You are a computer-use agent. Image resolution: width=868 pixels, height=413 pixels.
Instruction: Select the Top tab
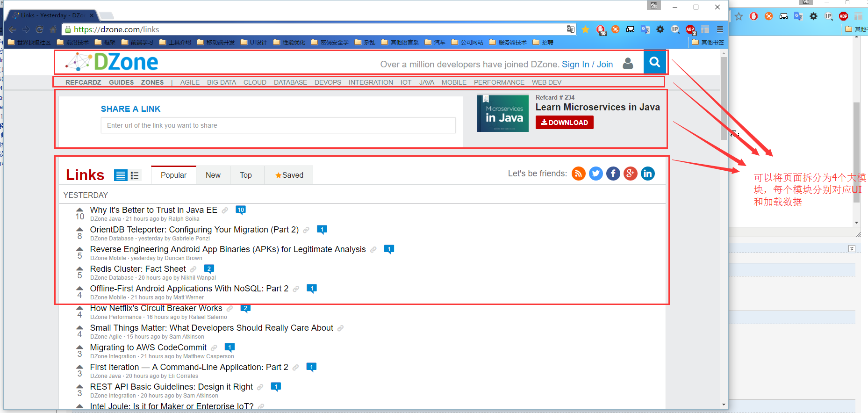coord(246,175)
